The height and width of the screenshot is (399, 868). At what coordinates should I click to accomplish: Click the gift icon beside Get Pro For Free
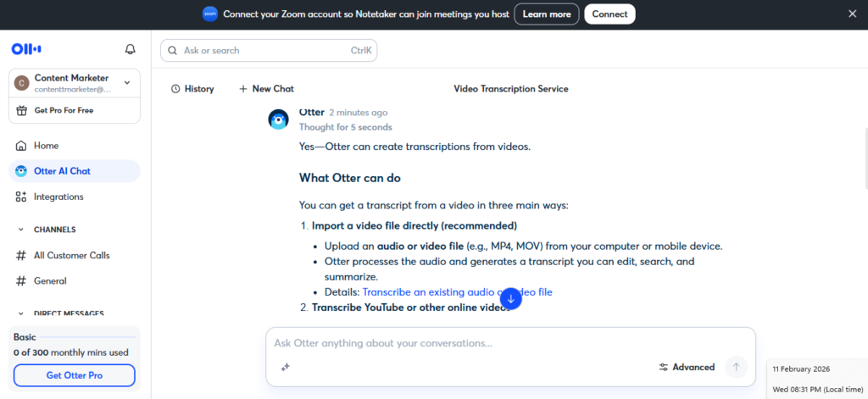[21, 110]
